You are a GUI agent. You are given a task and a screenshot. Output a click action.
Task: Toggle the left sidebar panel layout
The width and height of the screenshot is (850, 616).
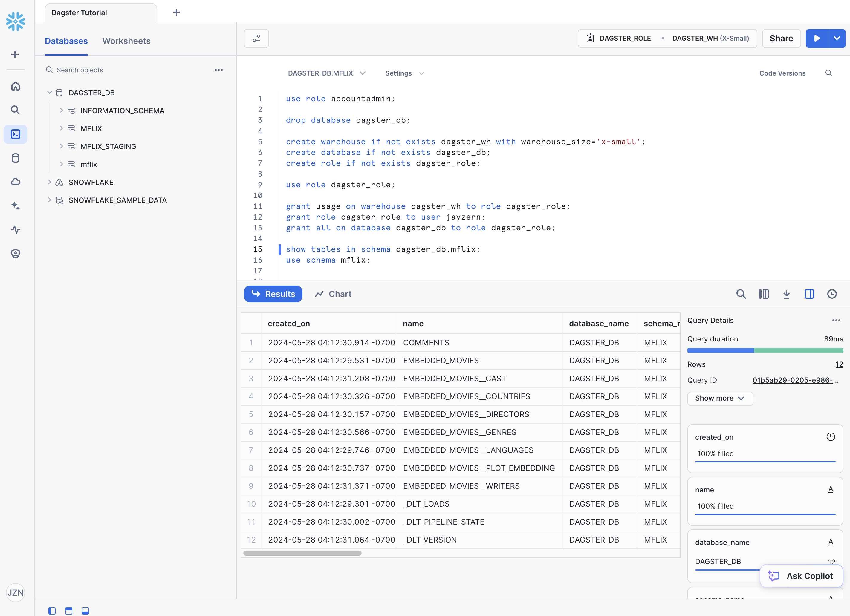52,611
